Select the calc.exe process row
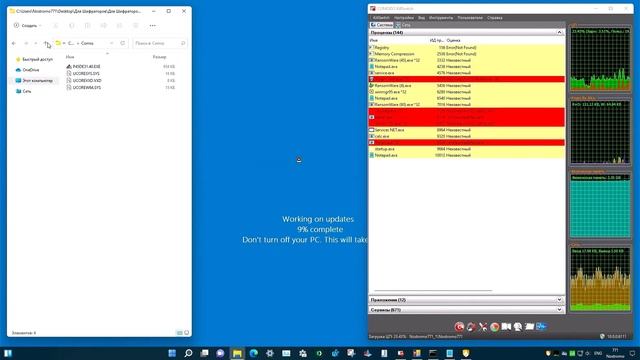Screen dimensions: 640x360 pyautogui.click(x=467, y=136)
